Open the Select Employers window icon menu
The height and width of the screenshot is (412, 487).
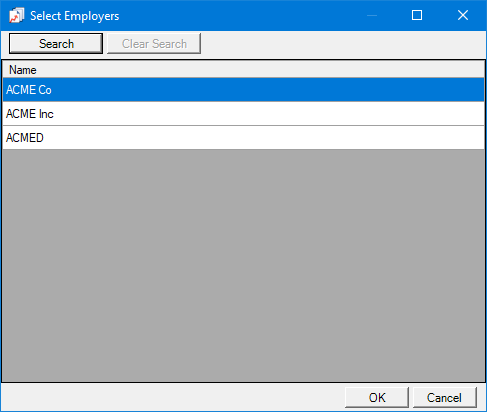click(16, 15)
